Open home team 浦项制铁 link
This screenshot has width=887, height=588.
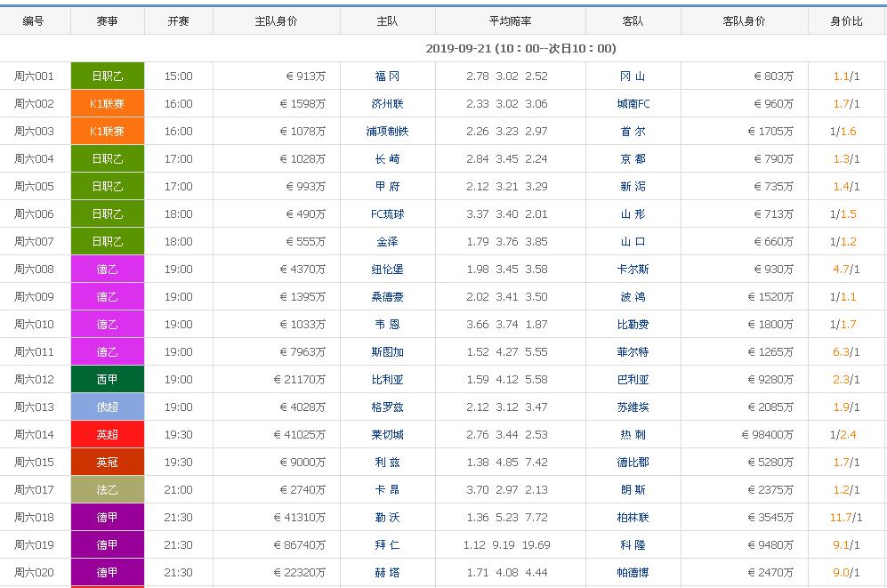click(387, 132)
